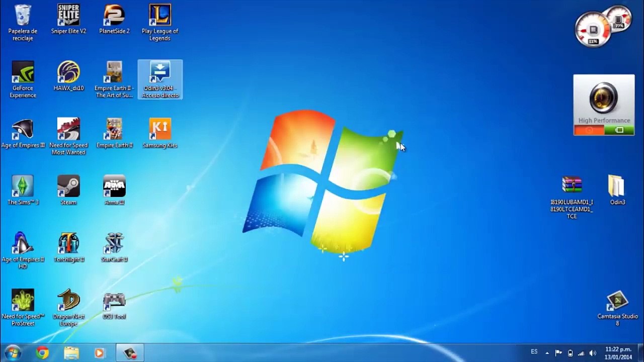Image resolution: width=644 pixels, height=362 pixels.
Task: Click the Dragon Nest Europe icon
Action: [x=68, y=308]
